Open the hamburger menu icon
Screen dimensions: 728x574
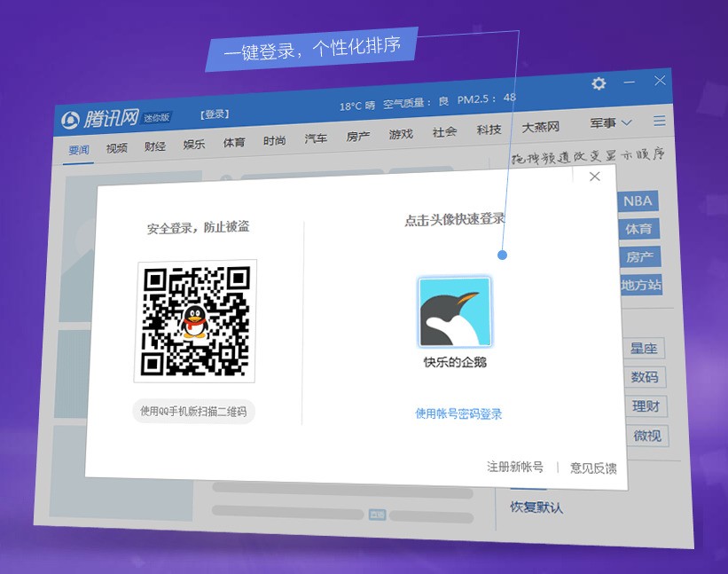660,121
